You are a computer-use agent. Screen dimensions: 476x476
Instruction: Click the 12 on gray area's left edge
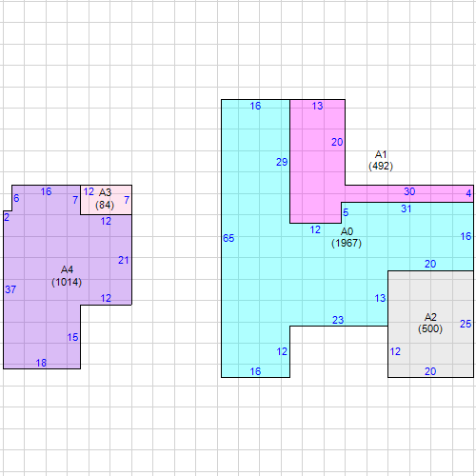pyautogui.click(x=395, y=351)
